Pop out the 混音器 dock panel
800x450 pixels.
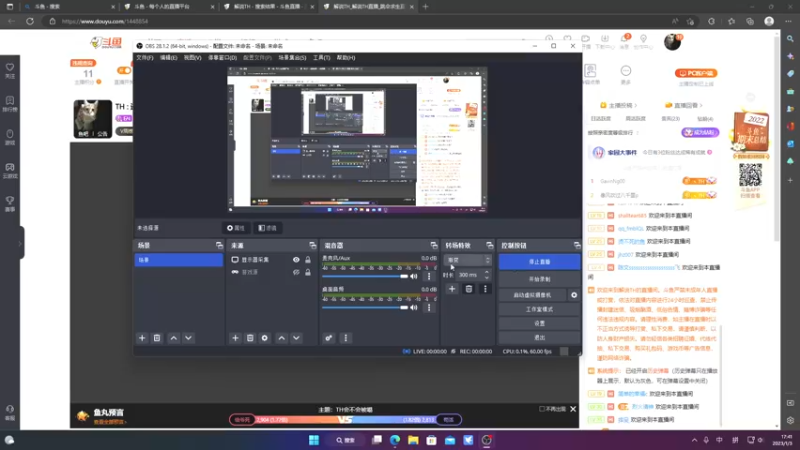click(x=434, y=245)
